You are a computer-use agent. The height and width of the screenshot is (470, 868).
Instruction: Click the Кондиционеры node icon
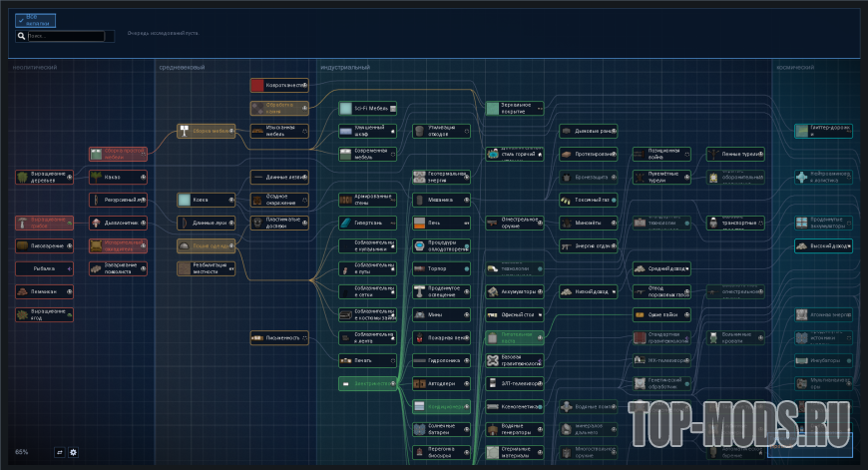(x=420, y=406)
